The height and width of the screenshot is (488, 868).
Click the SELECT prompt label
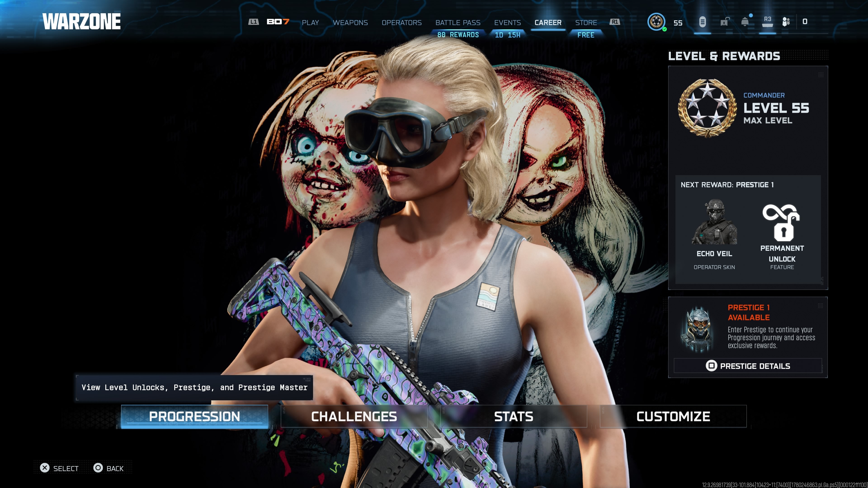66,469
